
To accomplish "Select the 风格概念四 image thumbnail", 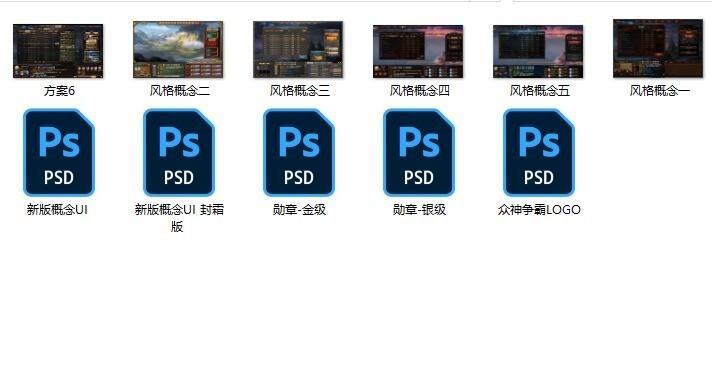I will [x=418, y=51].
